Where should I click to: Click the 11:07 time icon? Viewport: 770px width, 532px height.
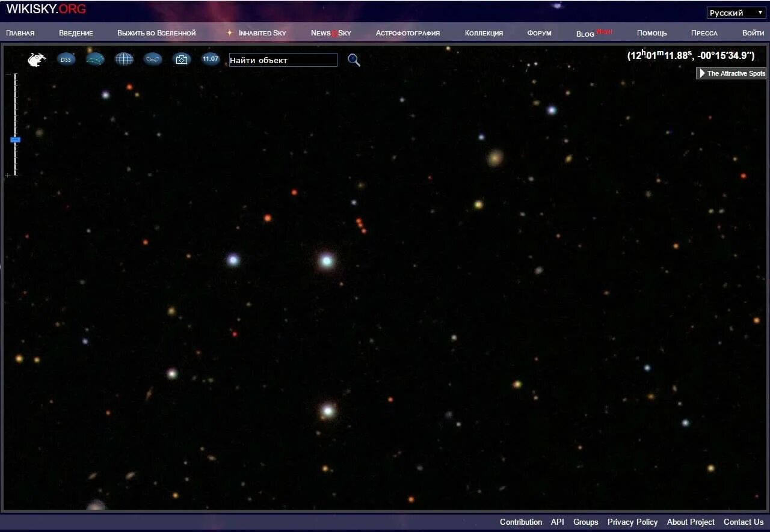(211, 59)
